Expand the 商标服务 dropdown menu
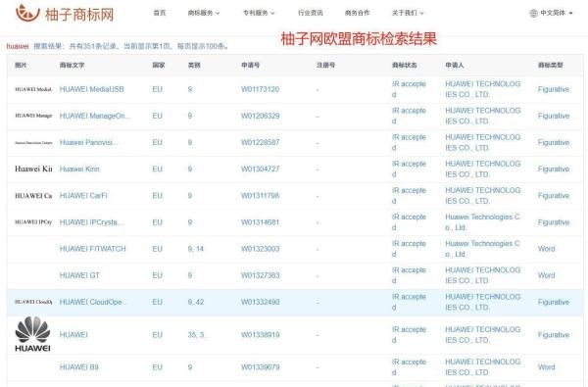Image resolution: width=588 pixels, height=387 pixels. (x=204, y=13)
